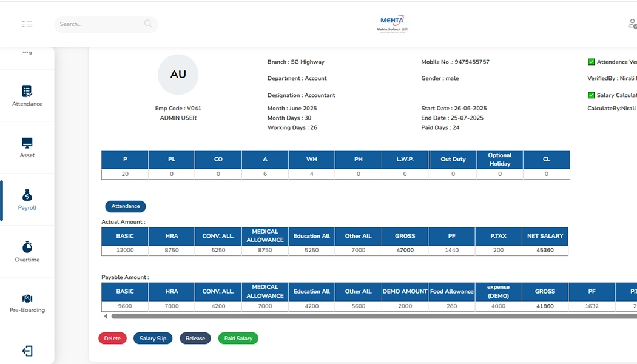Uncheck the Attendance Verified checkbox

click(x=591, y=61)
